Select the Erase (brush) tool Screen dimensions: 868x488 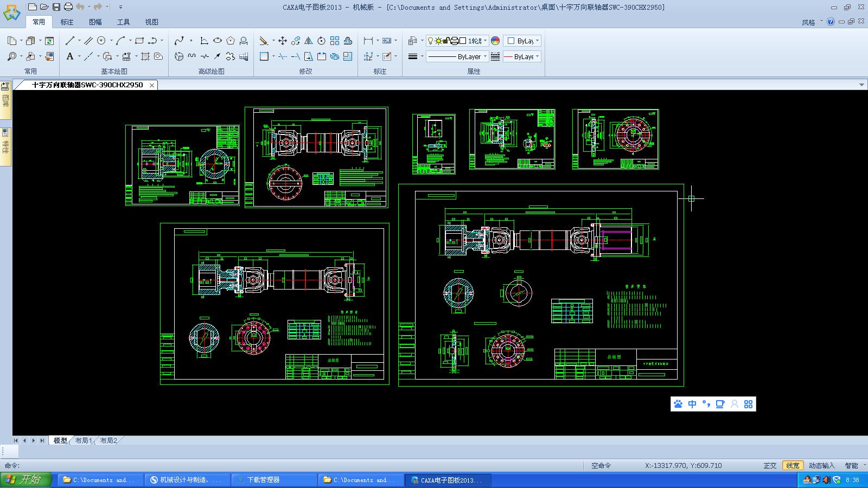pyautogui.click(x=264, y=41)
